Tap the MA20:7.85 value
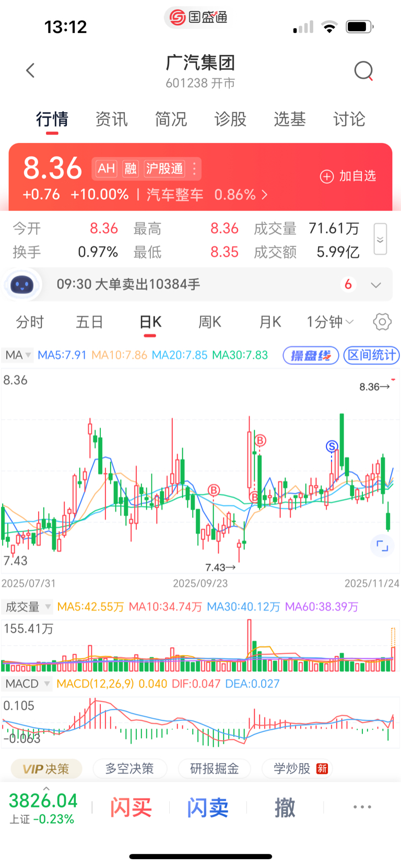 pos(180,355)
